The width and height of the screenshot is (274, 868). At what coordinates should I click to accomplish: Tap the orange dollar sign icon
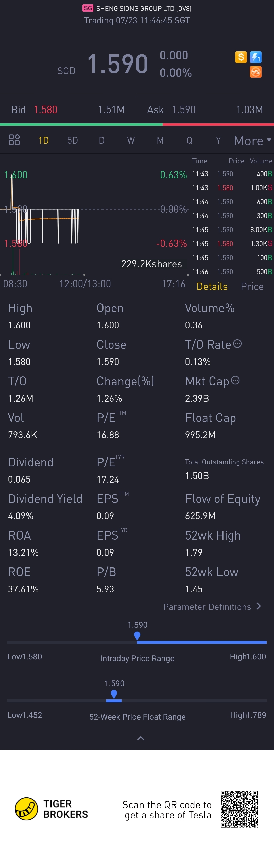pyautogui.click(x=241, y=57)
